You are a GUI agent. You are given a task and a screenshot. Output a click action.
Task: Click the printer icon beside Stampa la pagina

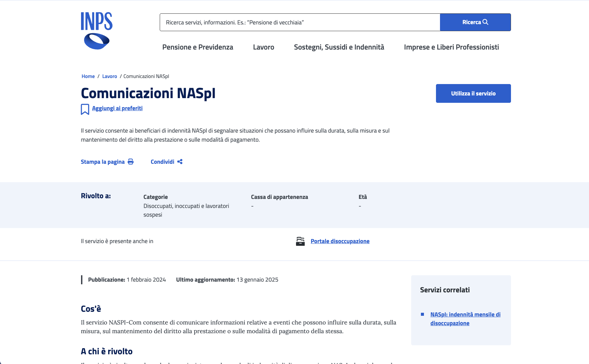(131, 162)
